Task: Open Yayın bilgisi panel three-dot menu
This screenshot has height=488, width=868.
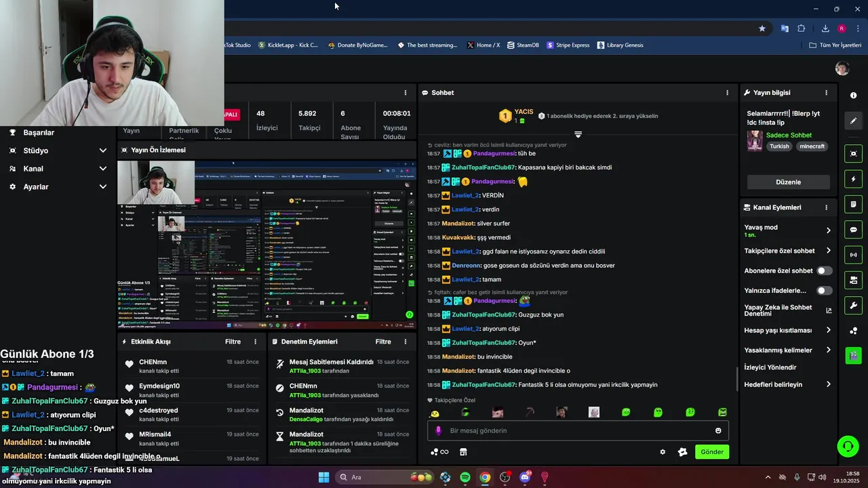Action: [x=826, y=93]
